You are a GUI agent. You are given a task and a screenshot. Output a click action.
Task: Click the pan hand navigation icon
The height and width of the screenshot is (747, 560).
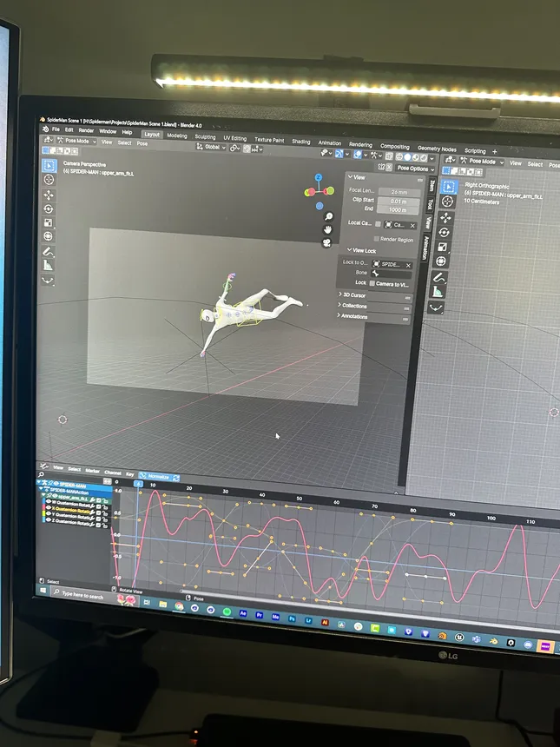coord(327,229)
